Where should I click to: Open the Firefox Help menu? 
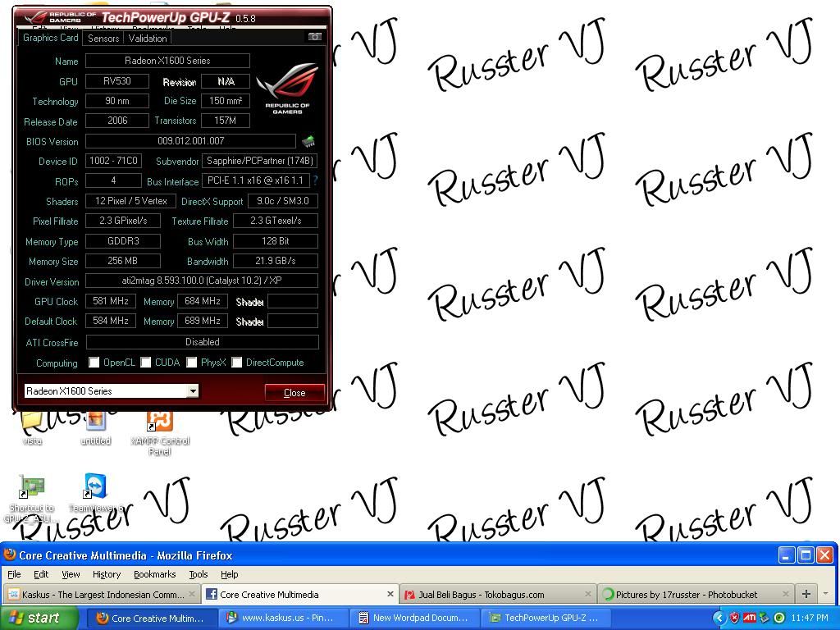click(x=230, y=574)
